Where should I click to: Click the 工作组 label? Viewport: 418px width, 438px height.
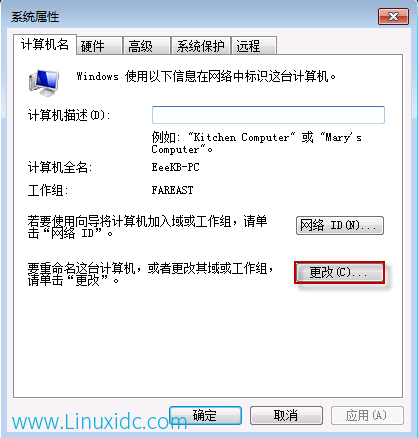(x=48, y=191)
